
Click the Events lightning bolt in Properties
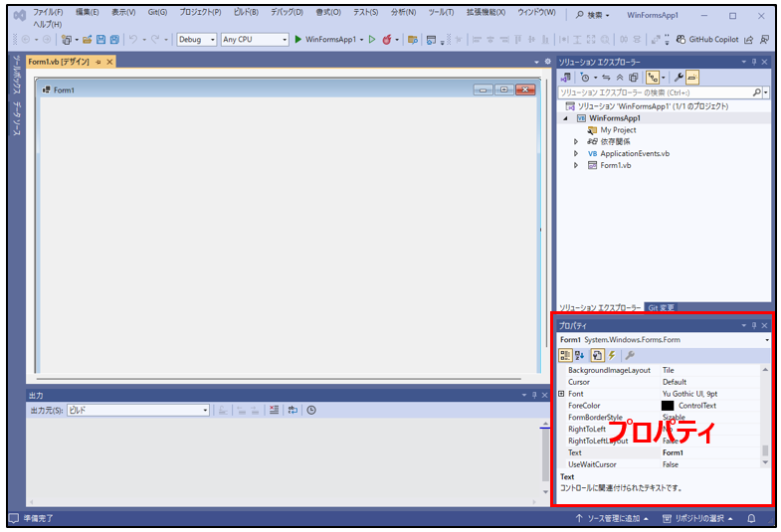tap(611, 355)
